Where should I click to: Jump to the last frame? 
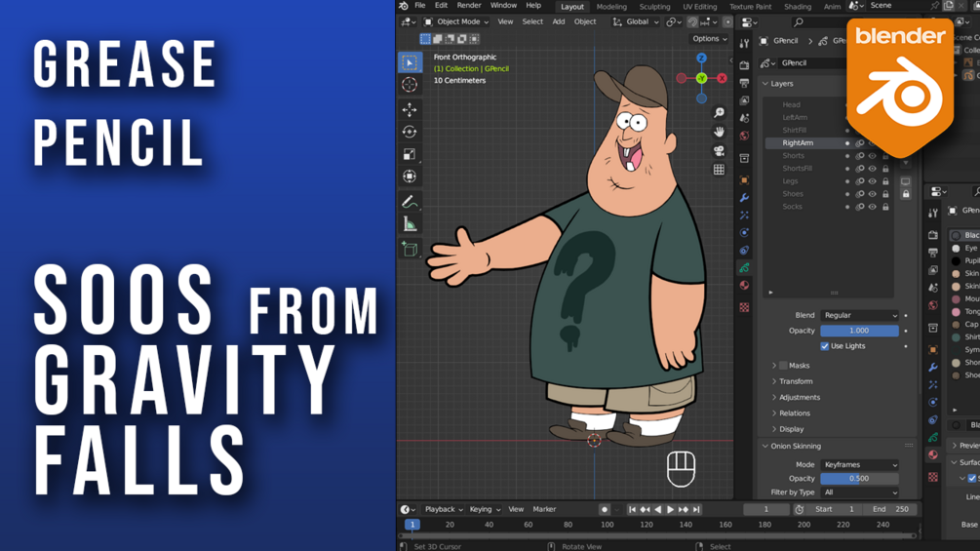coord(696,510)
